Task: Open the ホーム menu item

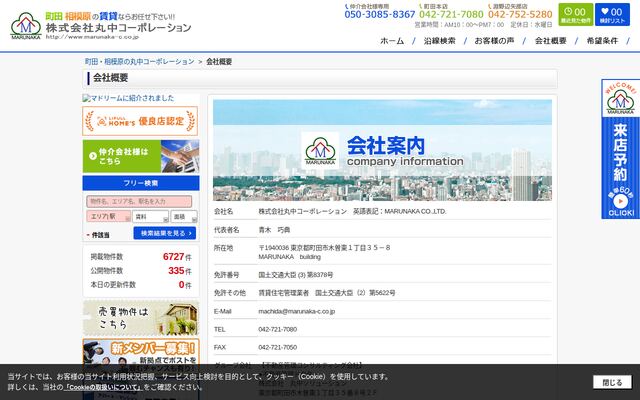Action: pos(392,41)
